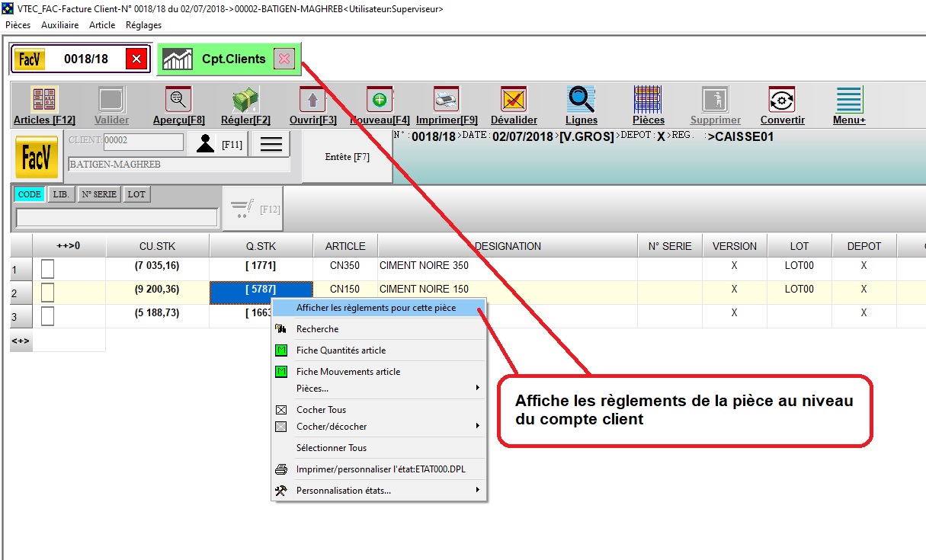The width and height of the screenshot is (926, 560).
Task: Tick the checkbox in row 1
Action: pyautogui.click(x=47, y=269)
